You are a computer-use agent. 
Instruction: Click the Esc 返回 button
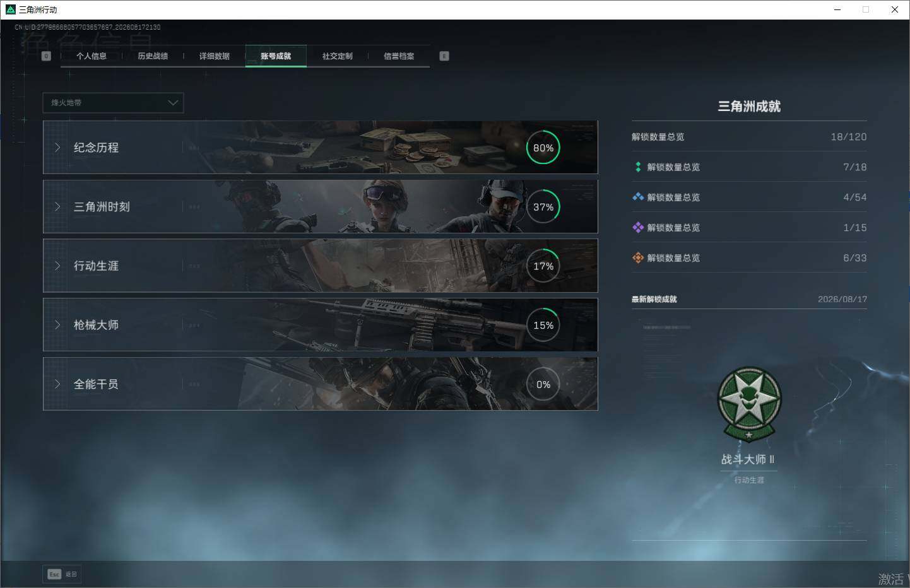coord(62,574)
